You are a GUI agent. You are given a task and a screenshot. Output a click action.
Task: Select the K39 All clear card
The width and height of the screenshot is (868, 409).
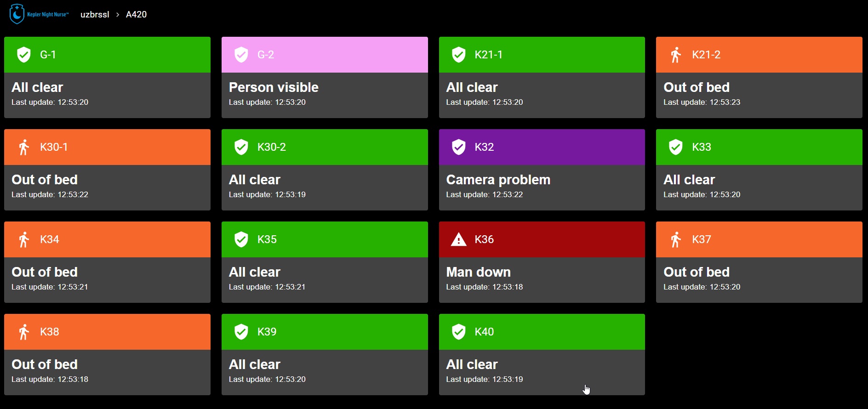tap(325, 354)
